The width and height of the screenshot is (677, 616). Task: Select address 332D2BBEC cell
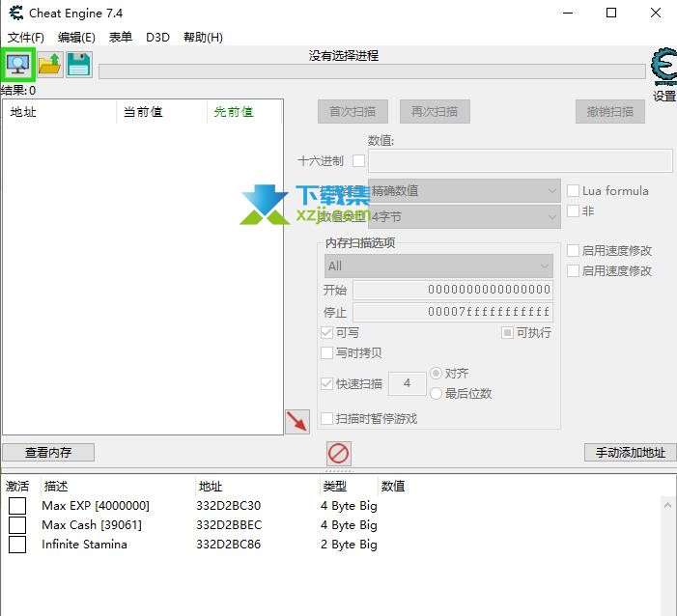point(229,525)
